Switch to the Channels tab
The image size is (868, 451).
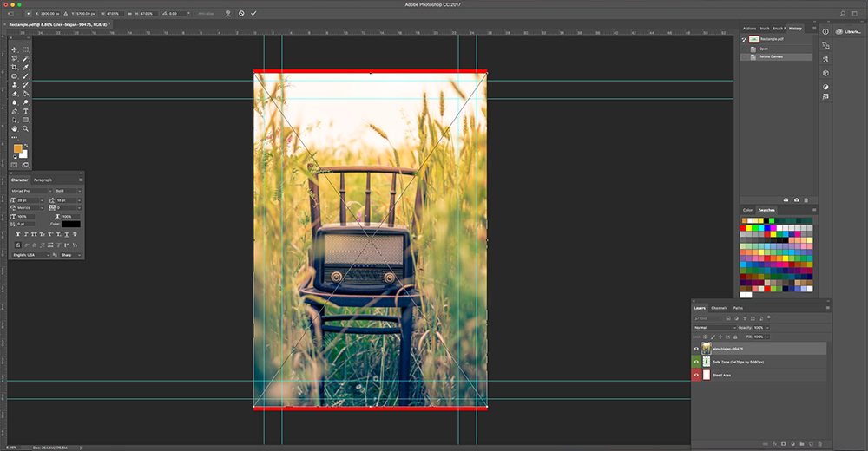point(719,308)
